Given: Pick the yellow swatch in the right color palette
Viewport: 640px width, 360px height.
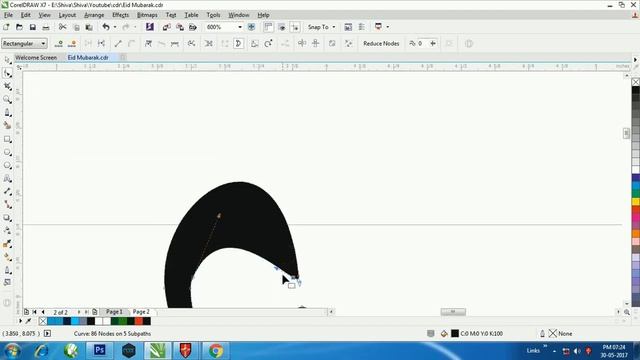Looking at the screenshot, I should [636, 202].
